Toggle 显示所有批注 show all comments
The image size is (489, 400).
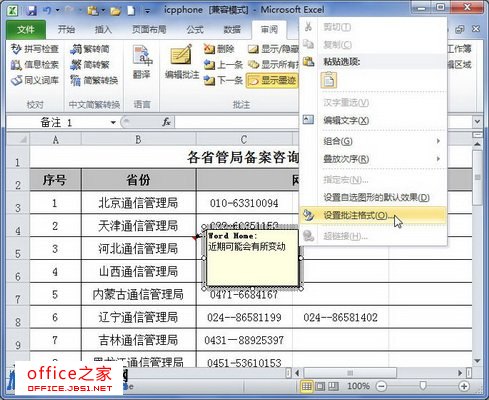coord(273,64)
